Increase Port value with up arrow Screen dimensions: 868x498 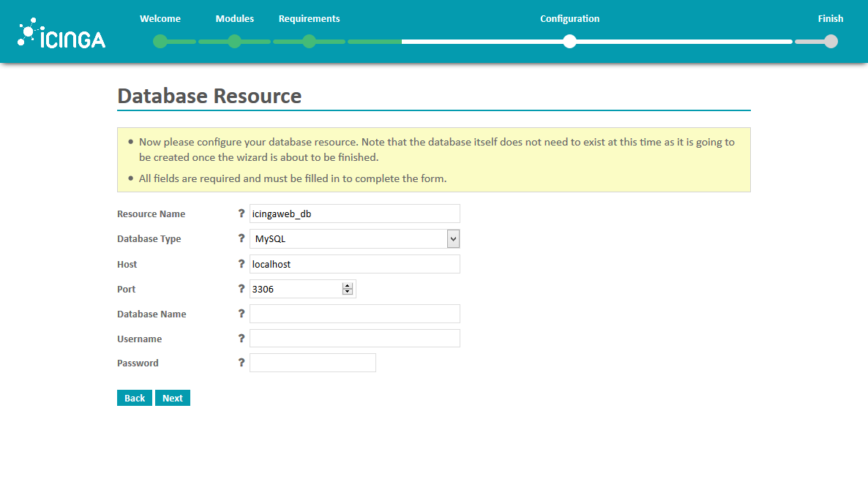pyautogui.click(x=347, y=285)
